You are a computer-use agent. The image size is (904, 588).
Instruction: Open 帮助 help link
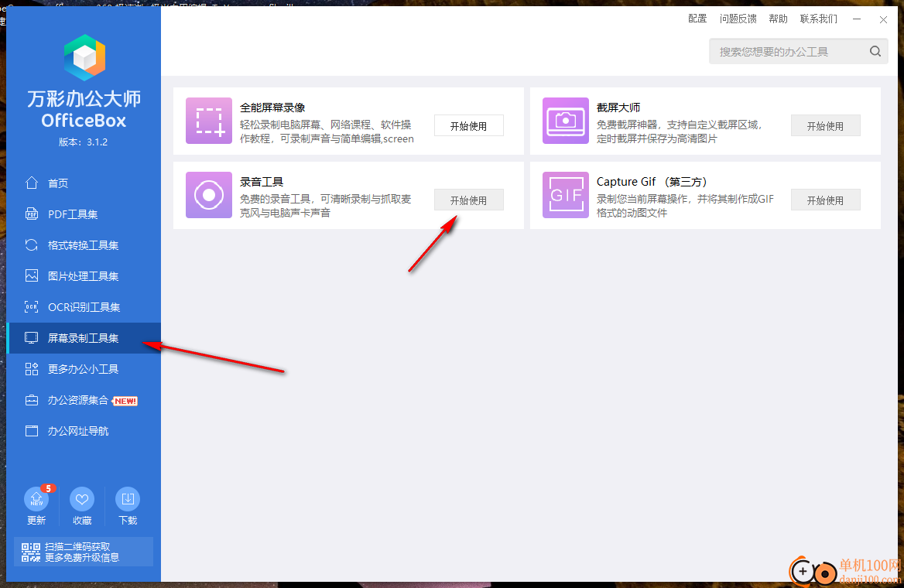779,19
